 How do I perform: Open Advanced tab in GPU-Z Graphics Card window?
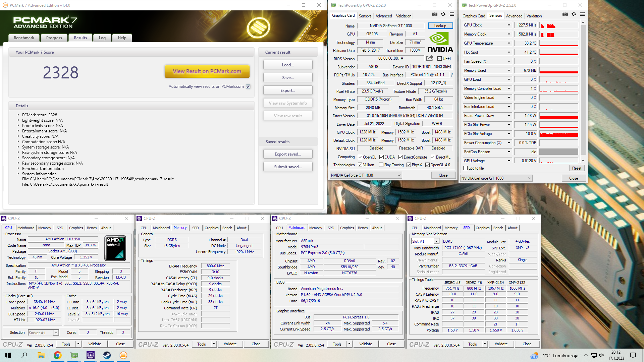384,16
